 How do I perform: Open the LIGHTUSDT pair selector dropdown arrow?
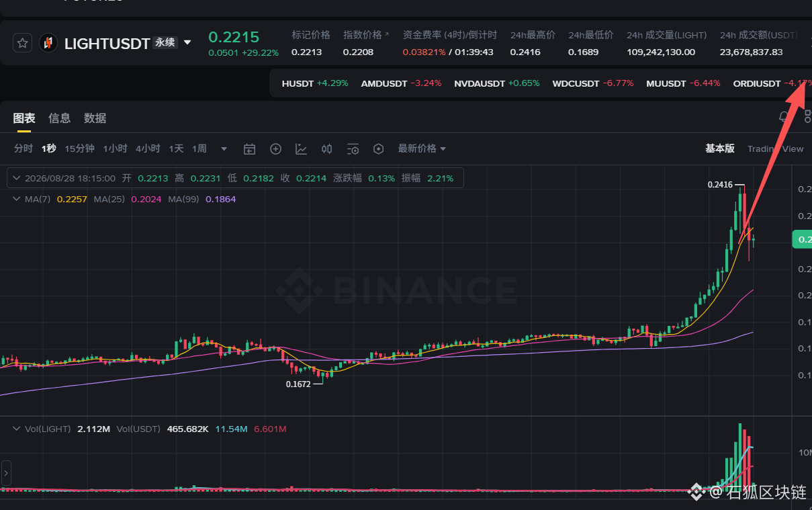coord(187,42)
